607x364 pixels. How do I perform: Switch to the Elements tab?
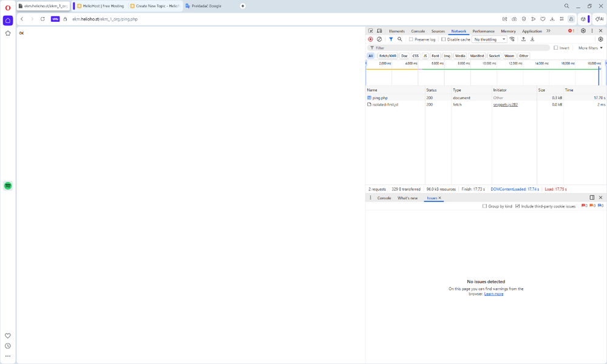[x=397, y=31]
